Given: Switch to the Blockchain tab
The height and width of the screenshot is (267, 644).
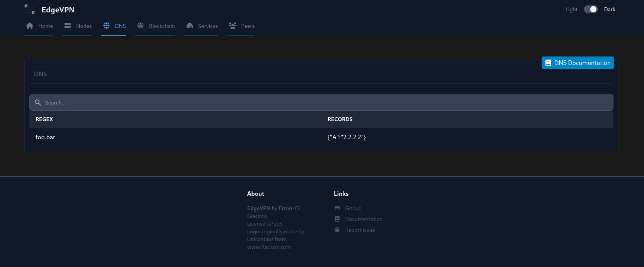Looking at the screenshot, I should [x=155, y=26].
